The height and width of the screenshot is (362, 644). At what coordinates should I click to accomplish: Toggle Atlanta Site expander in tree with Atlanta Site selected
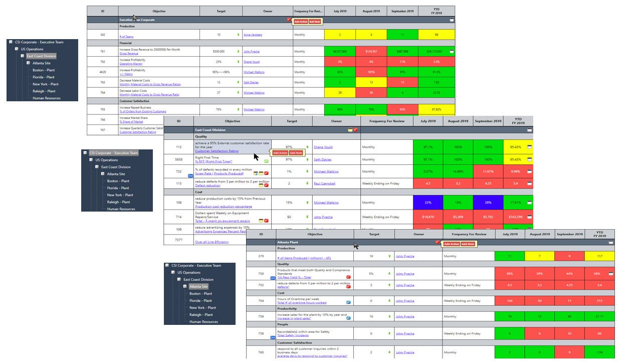(x=185, y=287)
